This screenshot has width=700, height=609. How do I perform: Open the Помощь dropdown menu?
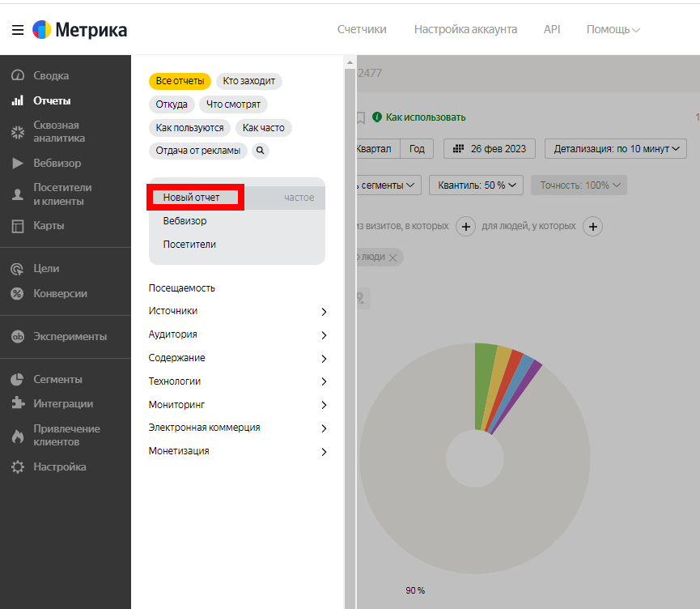(x=613, y=29)
